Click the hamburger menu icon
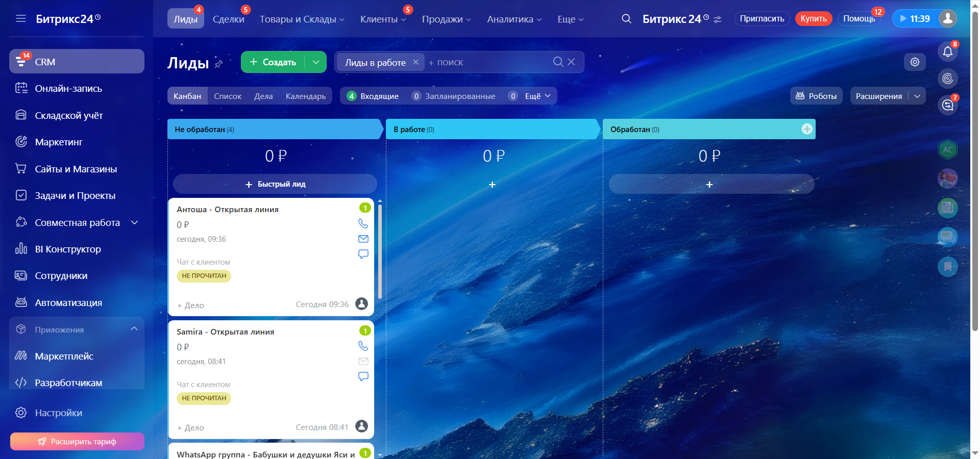980x459 pixels. coord(21,19)
